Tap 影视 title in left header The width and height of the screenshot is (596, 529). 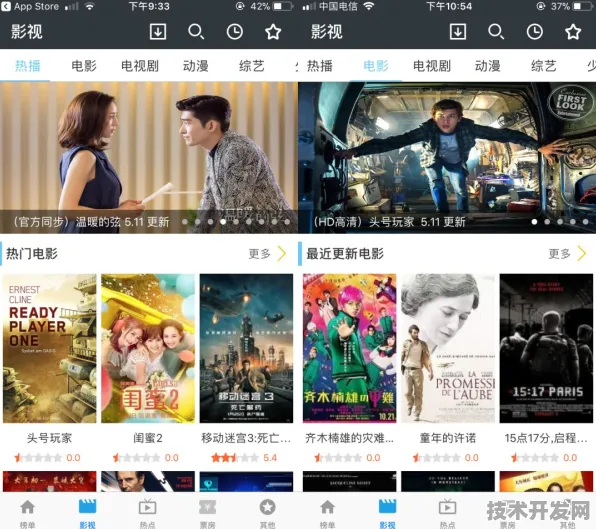(x=27, y=32)
